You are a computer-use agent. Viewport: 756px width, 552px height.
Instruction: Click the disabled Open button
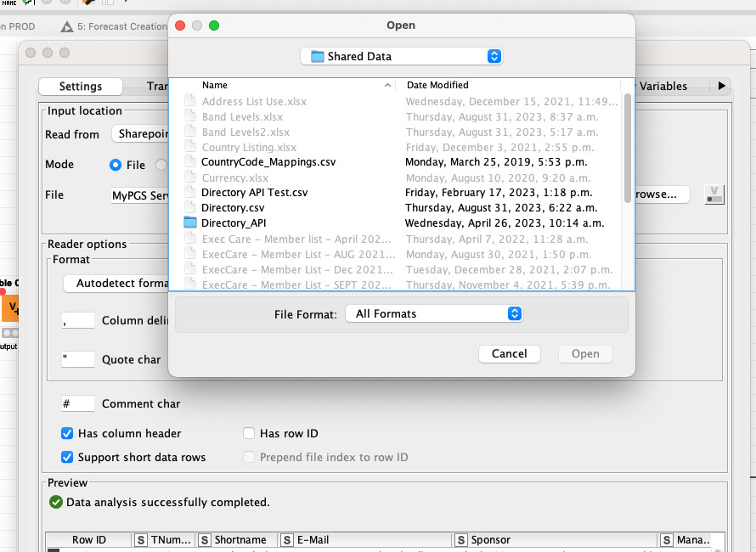[585, 354]
